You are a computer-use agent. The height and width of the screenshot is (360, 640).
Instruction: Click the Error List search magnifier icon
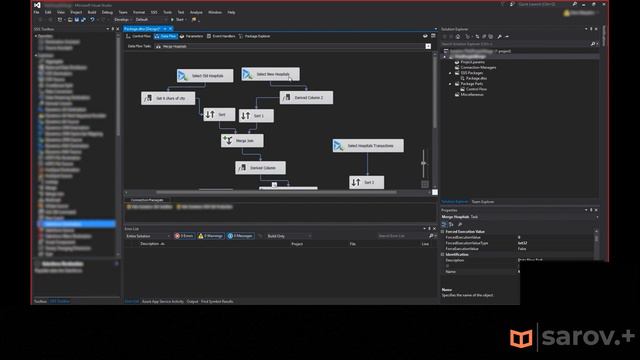(431, 236)
